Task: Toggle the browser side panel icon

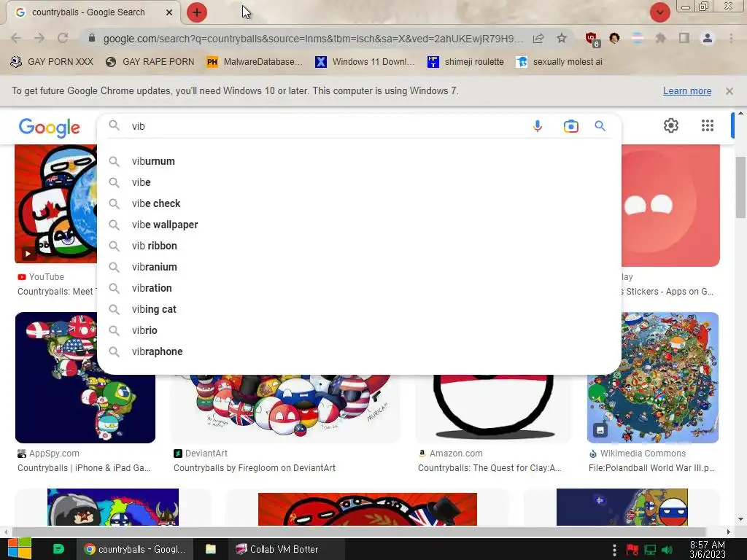Action: tap(684, 38)
